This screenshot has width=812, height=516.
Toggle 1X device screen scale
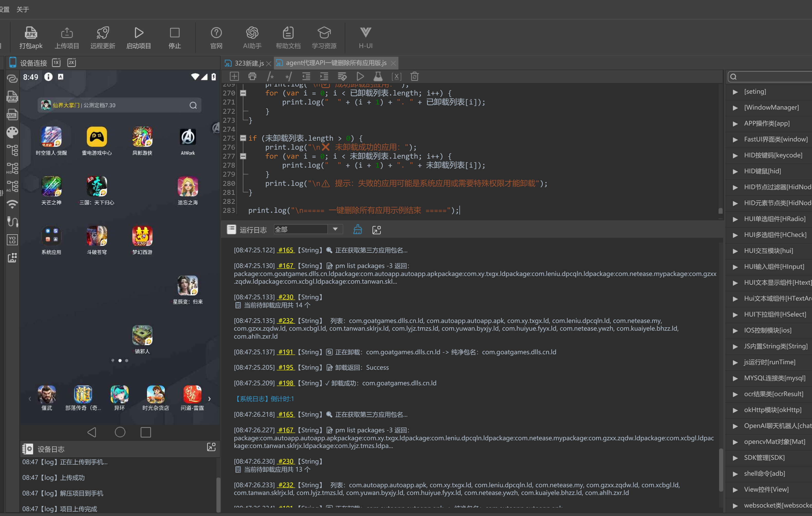click(x=56, y=63)
